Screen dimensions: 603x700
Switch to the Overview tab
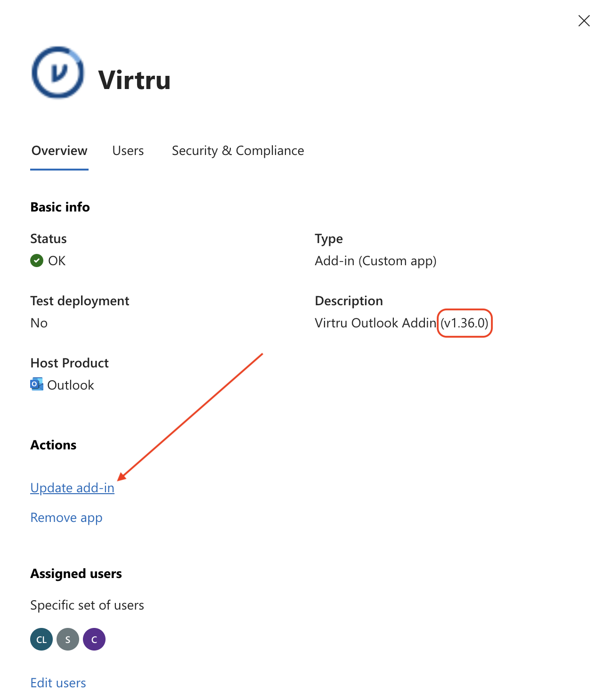(59, 151)
